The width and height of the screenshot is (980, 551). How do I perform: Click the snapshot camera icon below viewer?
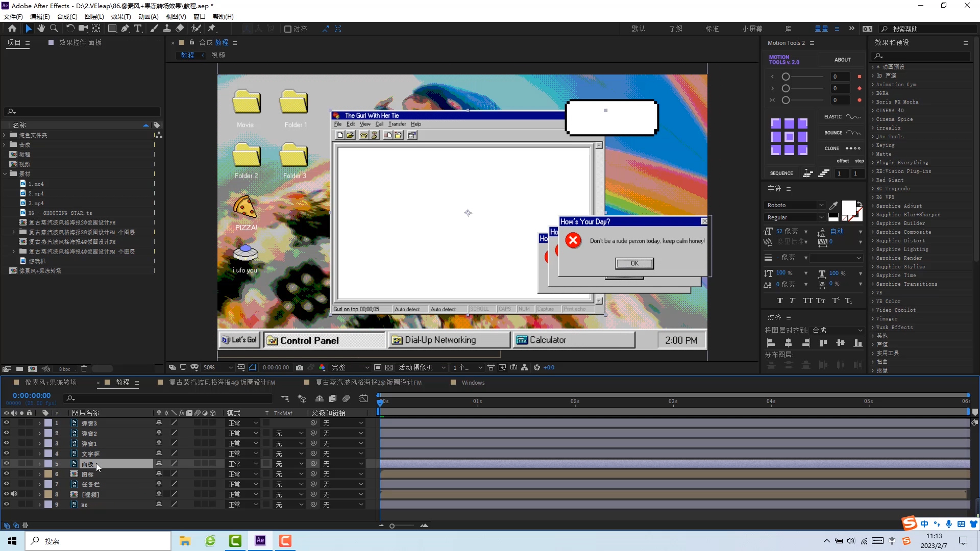coord(300,367)
